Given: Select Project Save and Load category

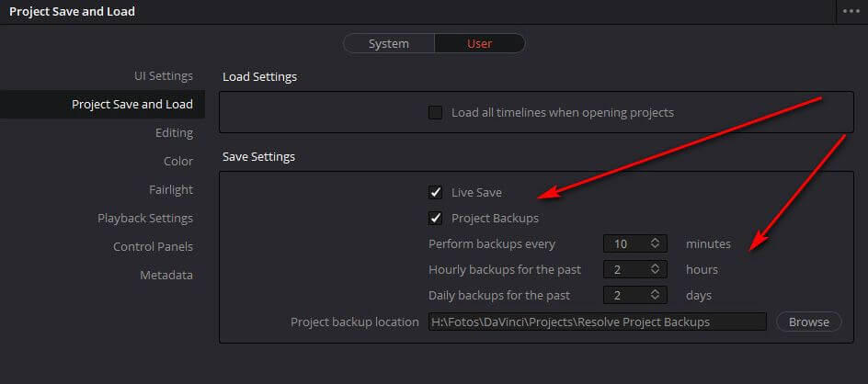Looking at the screenshot, I should click(x=132, y=104).
